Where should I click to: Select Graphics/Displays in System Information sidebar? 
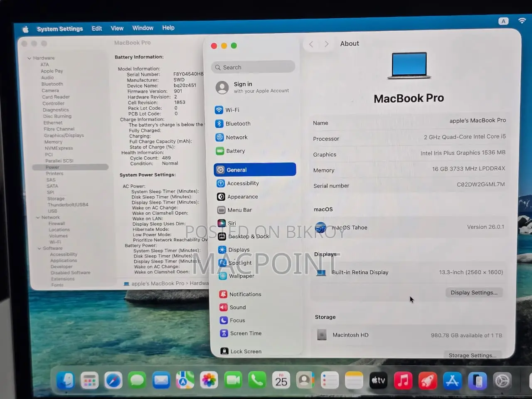pos(64,135)
